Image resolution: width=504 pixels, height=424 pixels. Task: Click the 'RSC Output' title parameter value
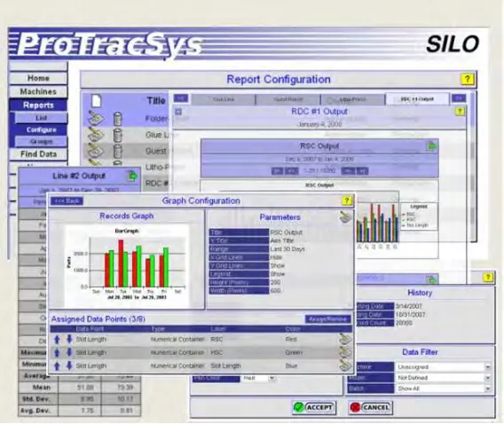(x=286, y=232)
